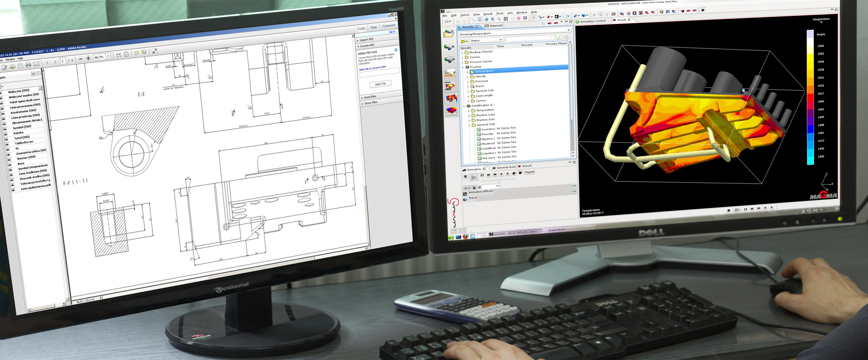Click the animation value field showing 50

(492, 186)
